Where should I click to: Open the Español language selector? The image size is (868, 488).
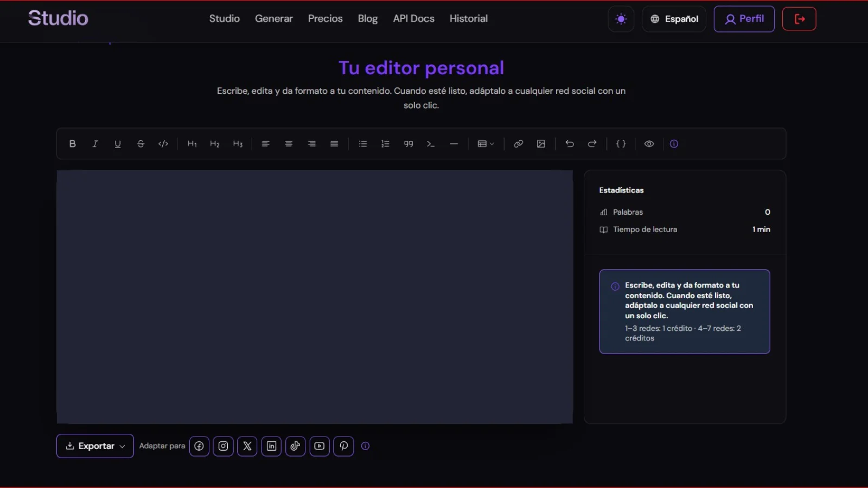pyautogui.click(x=674, y=18)
